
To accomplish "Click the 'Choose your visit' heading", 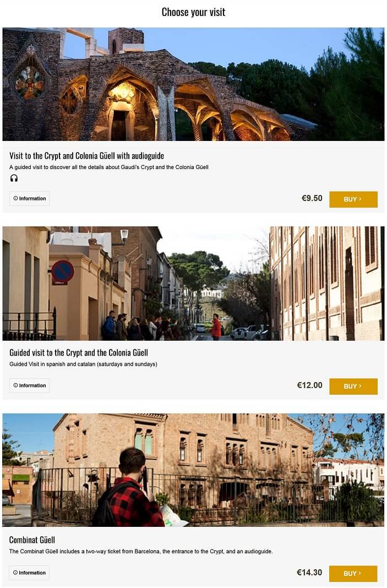I will (194, 12).
